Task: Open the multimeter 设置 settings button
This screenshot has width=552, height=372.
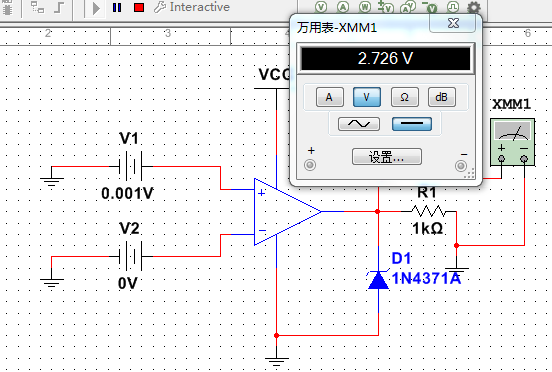Action: (x=387, y=157)
